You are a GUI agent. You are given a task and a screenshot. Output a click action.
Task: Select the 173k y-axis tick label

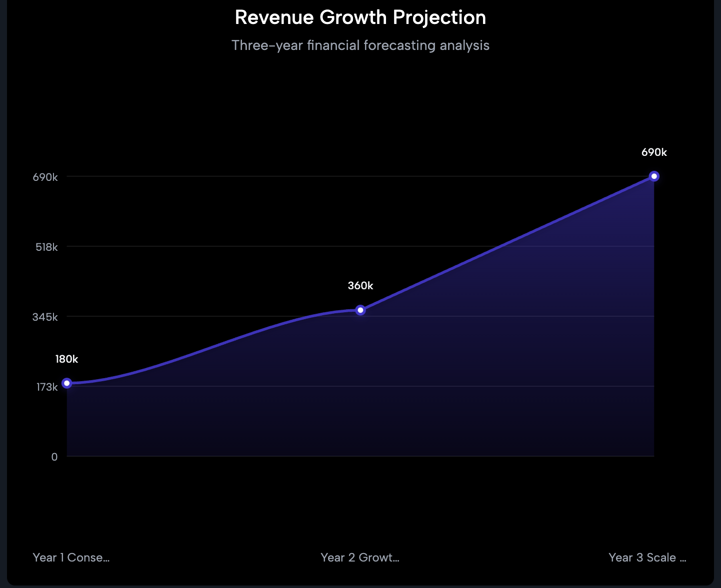(x=46, y=387)
